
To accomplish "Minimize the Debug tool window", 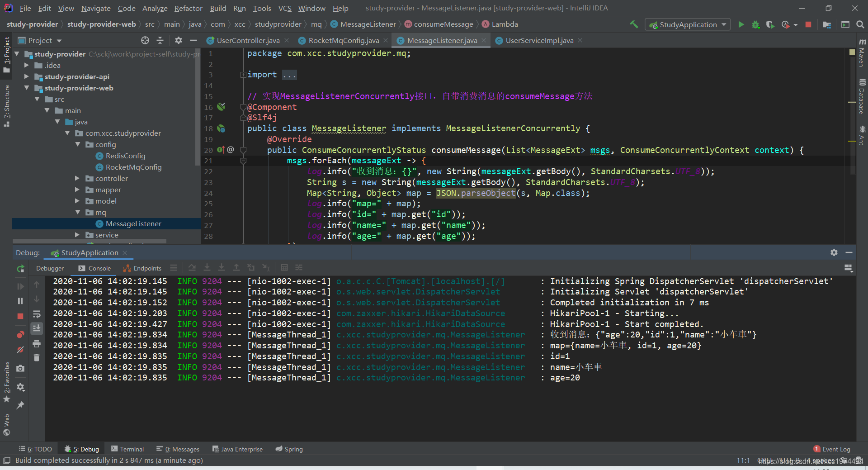I will click(849, 252).
